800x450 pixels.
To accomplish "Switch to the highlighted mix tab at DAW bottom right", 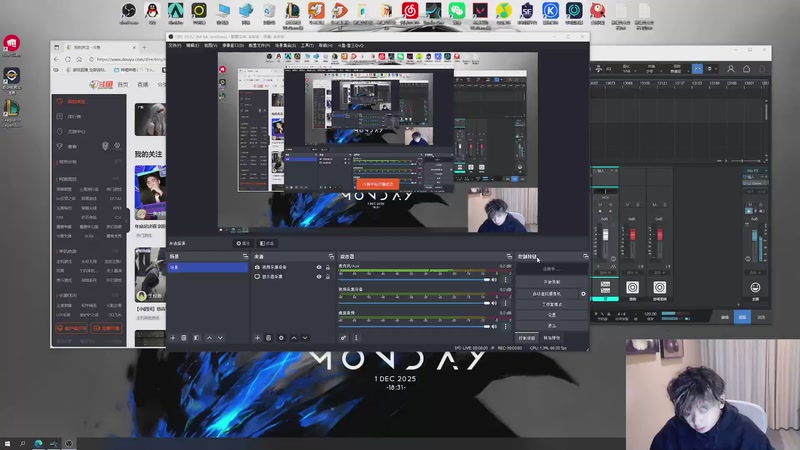I will [742, 317].
